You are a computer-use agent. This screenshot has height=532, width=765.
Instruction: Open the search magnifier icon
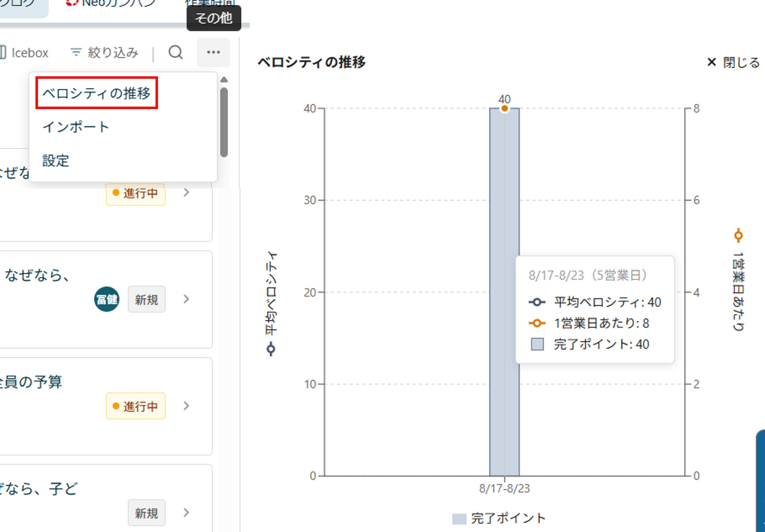coord(176,52)
